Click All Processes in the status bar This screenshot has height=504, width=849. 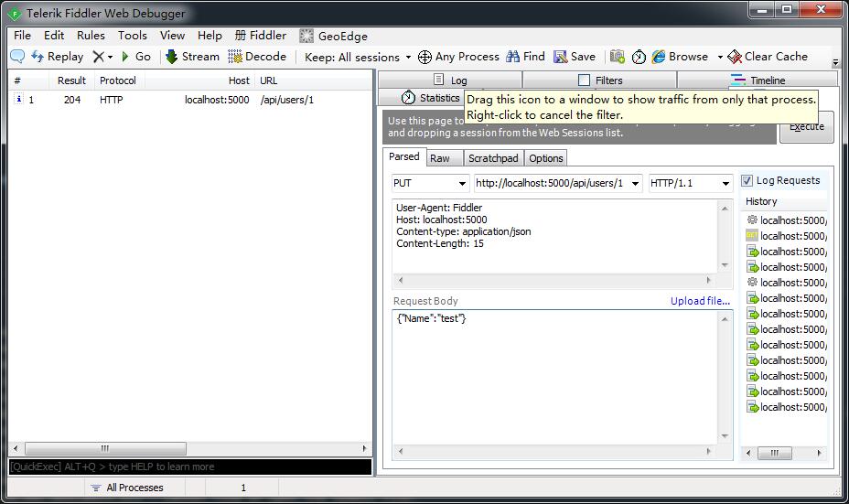(126, 488)
